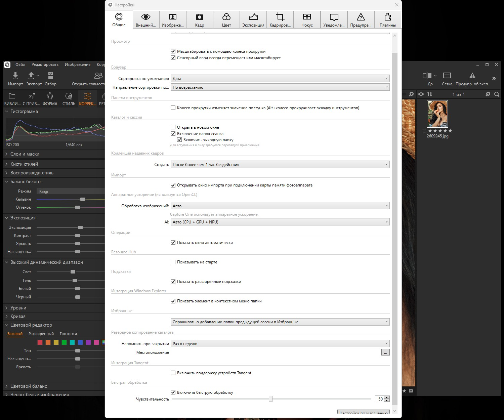This screenshot has height=420, width=504.
Task: Select the 2609245.jpg thumbnail in browser
Action: pyautogui.click(x=437, y=114)
